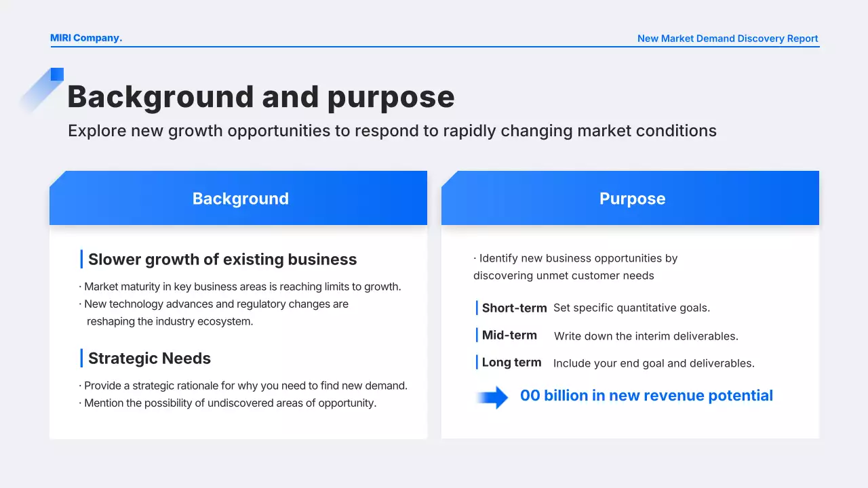This screenshot has height=488, width=868.
Task: Click the Market maturity bullet text
Action: coord(241,287)
